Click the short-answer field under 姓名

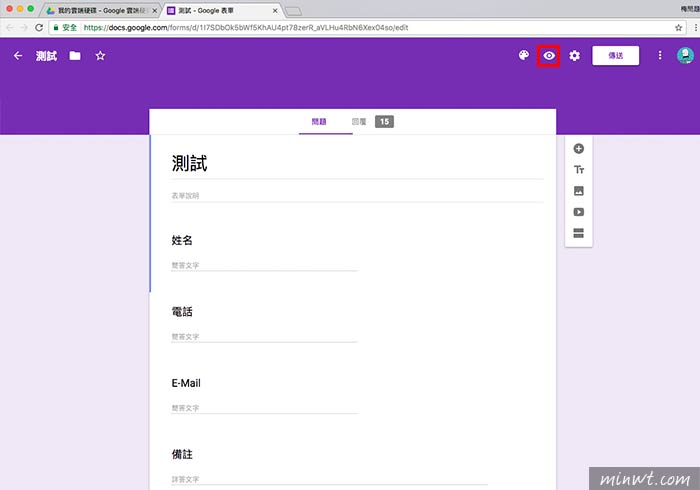click(x=264, y=266)
